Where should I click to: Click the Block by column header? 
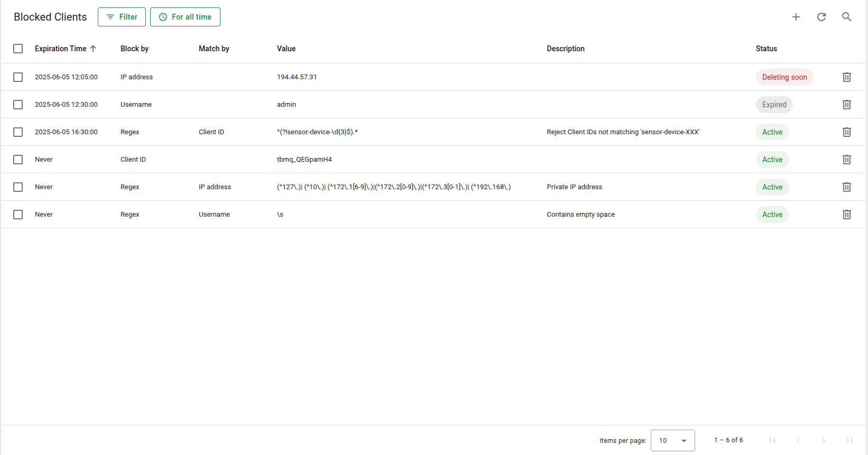134,49
